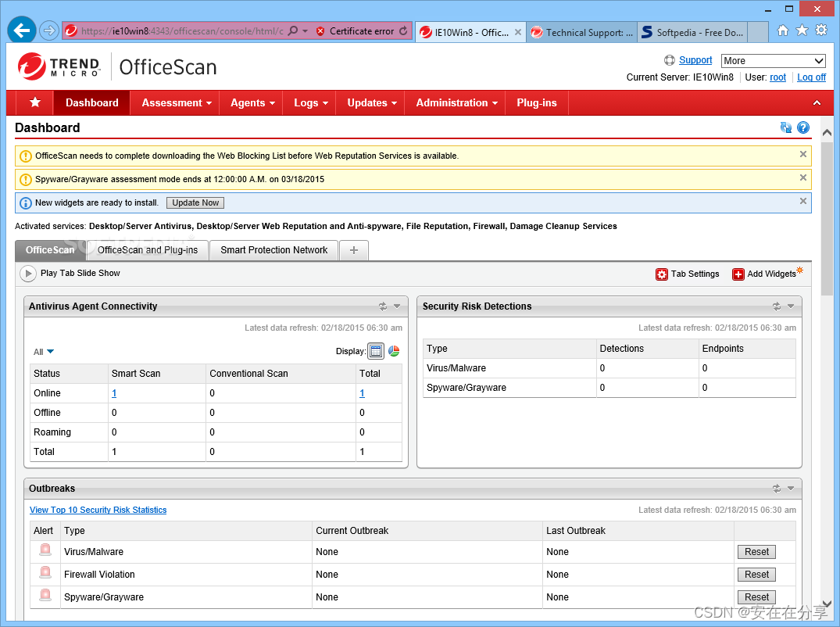
Task: Expand the Administration menu
Action: tap(457, 103)
